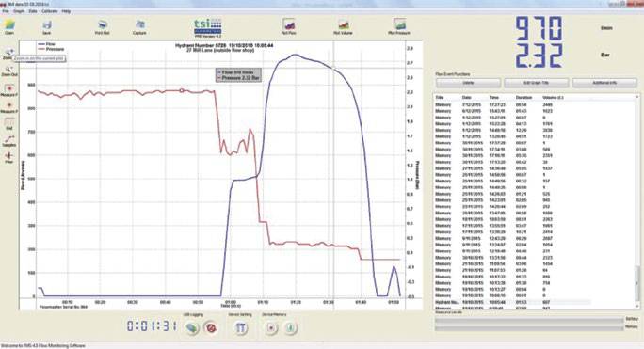Open the Graph menu
The image size is (644, 349).
[19, 11]
